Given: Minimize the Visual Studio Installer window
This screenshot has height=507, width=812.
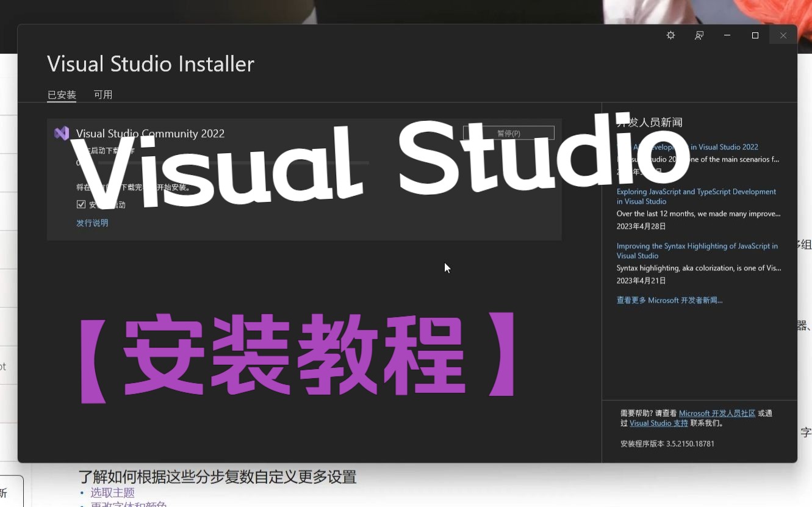Looking at the screenshot, I should tap(727, 35).
